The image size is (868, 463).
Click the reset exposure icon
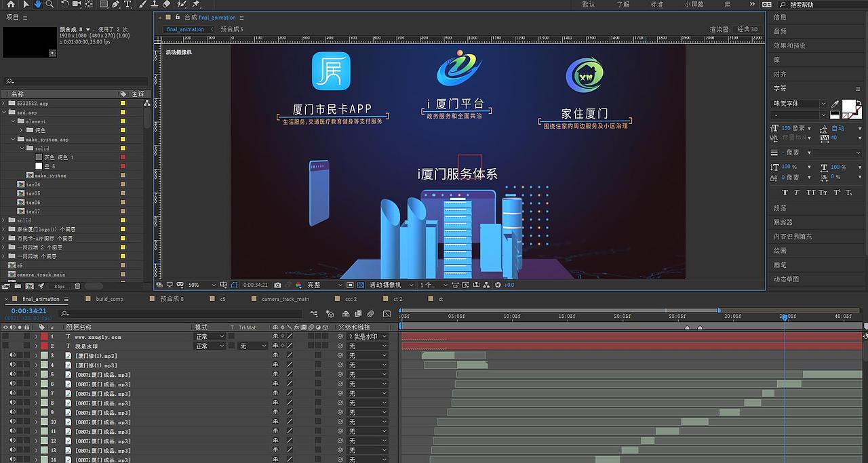(x=497, y=285)
